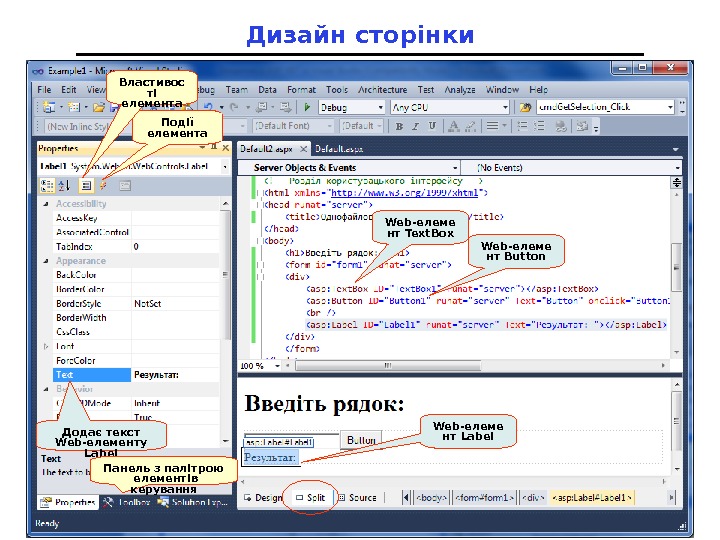720x540 pixels.
Task: Show Properties list icon in Properties panel
Action: (x=86, y=186)
